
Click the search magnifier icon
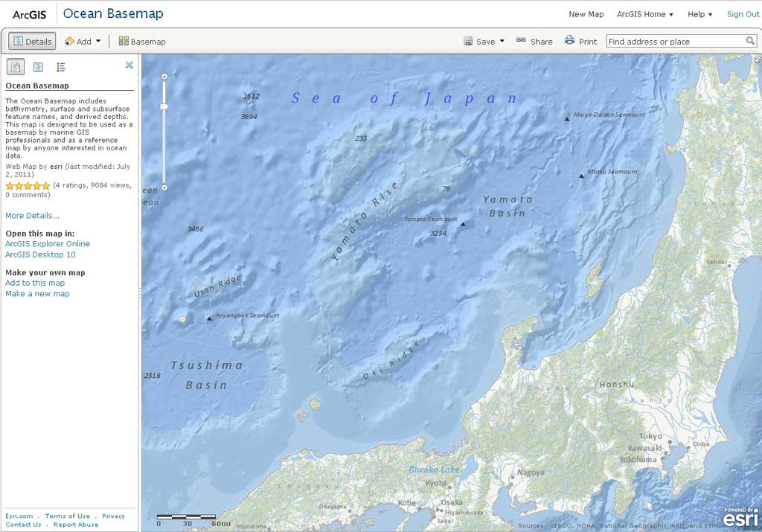[750, 41]
